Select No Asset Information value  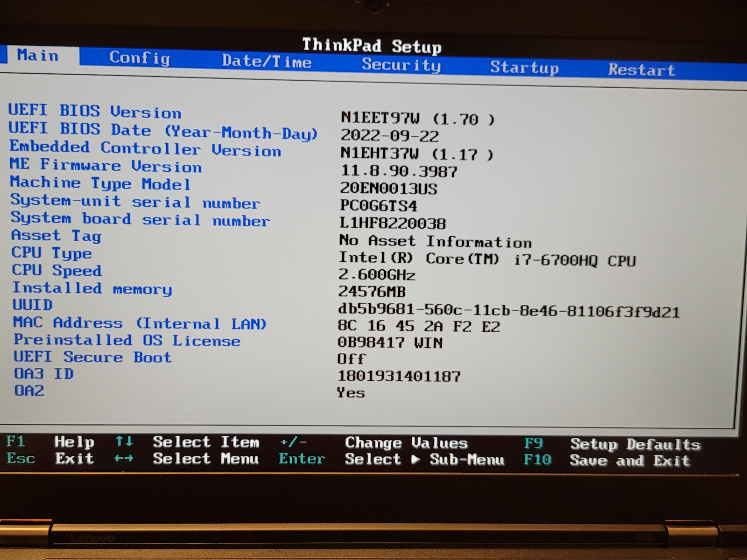[x=435, y=241]
